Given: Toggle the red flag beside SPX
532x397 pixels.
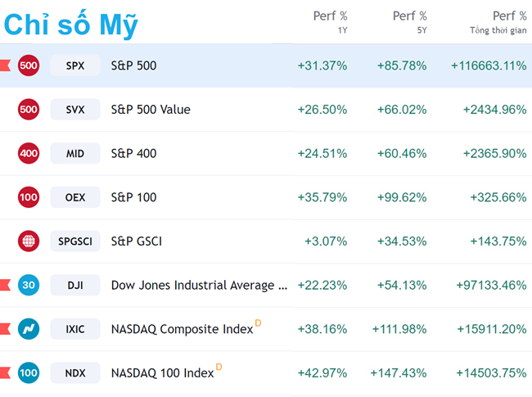Looking at the screenshot, I should coord(5,65).
